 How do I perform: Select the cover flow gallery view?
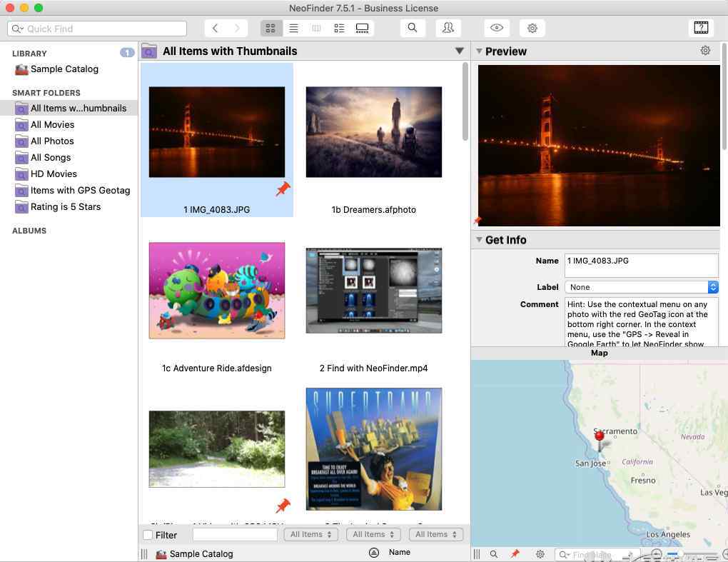tap(362, 29)
